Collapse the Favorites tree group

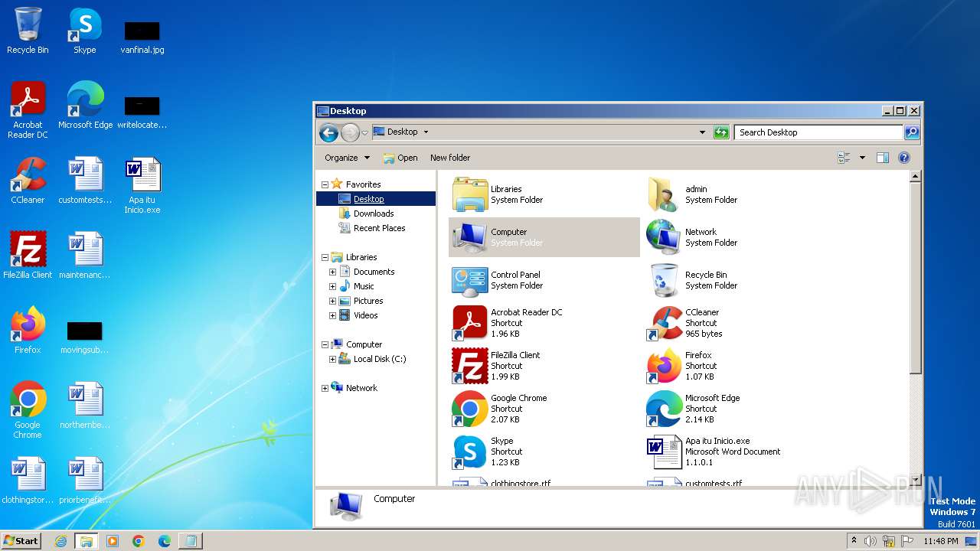coord(325,184)
